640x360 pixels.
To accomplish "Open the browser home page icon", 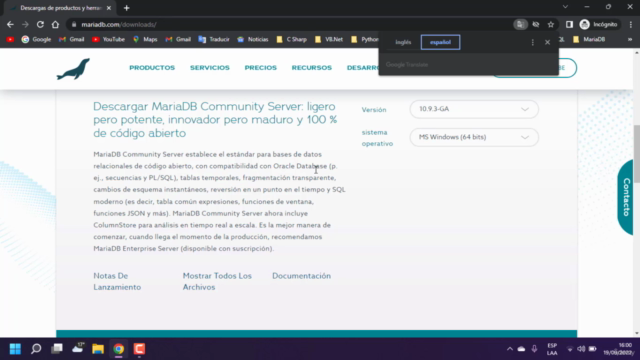I will [x=55, y=24].
